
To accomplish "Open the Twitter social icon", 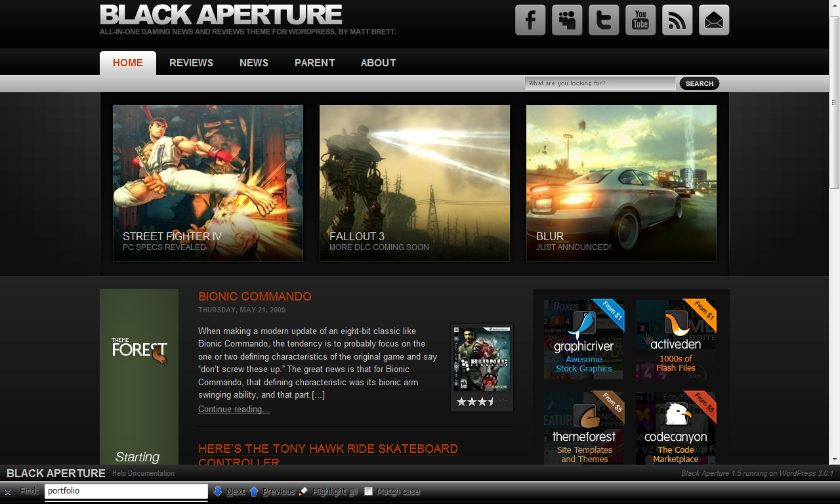I will (604, 20).
